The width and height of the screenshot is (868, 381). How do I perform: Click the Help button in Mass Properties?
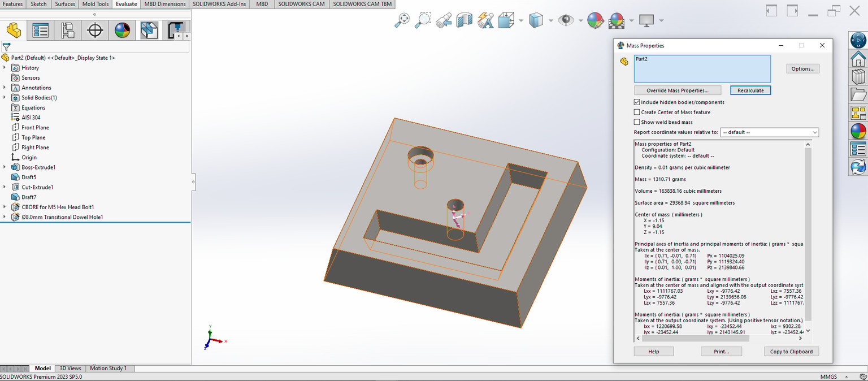point(654,352)
